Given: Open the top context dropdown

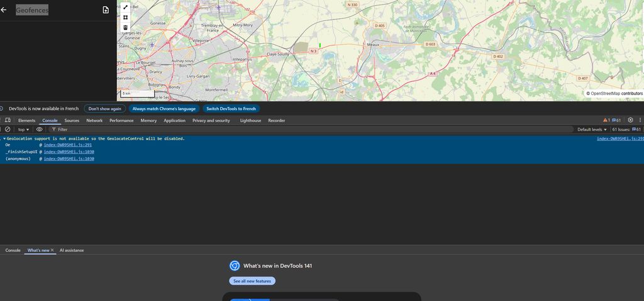Looking at the screenshot, I should click(x=24, y=129).
